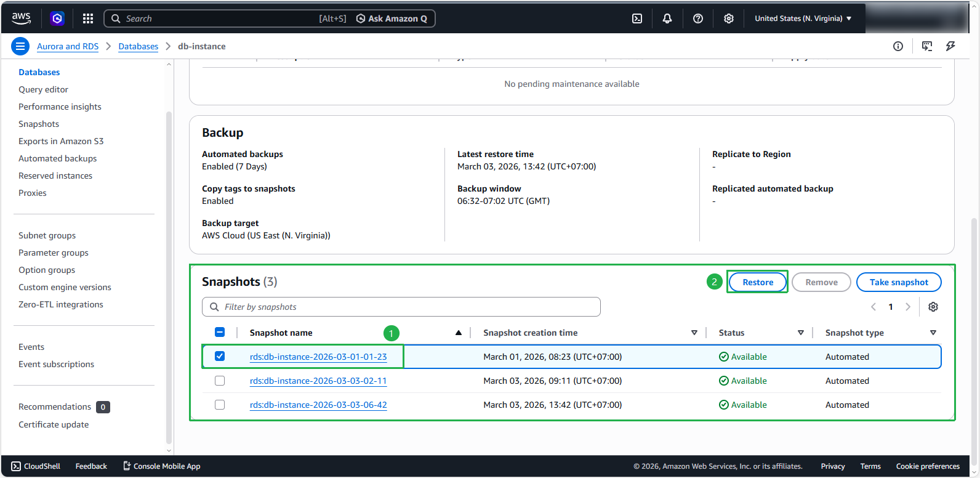Open the Databases breadcrumb link
Image resolution: width=980 pixels, height=478 pixels.
(139, 46)
